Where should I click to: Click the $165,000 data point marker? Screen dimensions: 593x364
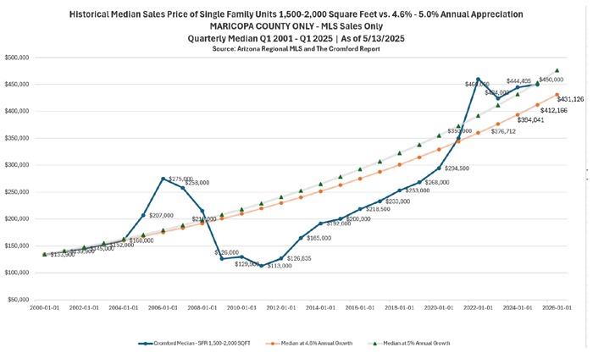coord(301,238)
